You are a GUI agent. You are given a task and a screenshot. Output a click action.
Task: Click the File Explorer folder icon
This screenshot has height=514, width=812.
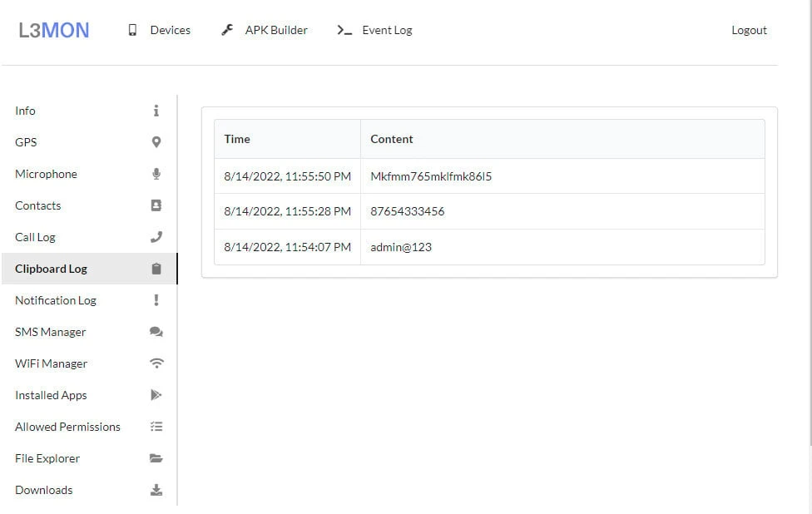(x=156, y=458)
